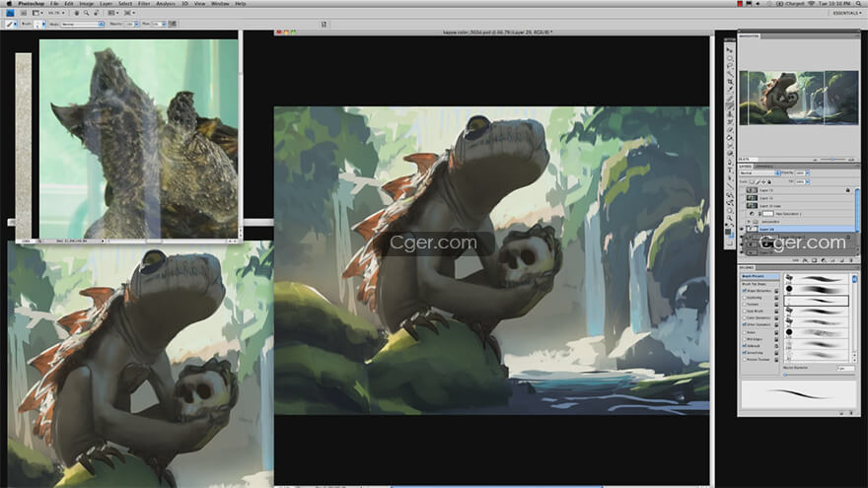Select the Type tool
The image size is (868, 488).
pos(730,171)
